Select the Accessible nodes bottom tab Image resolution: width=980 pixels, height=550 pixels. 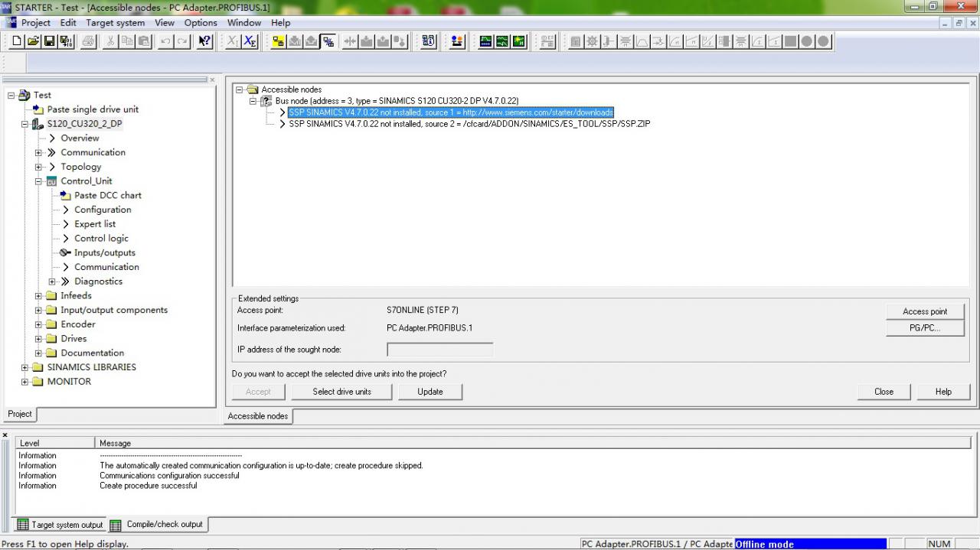point(258,416)
